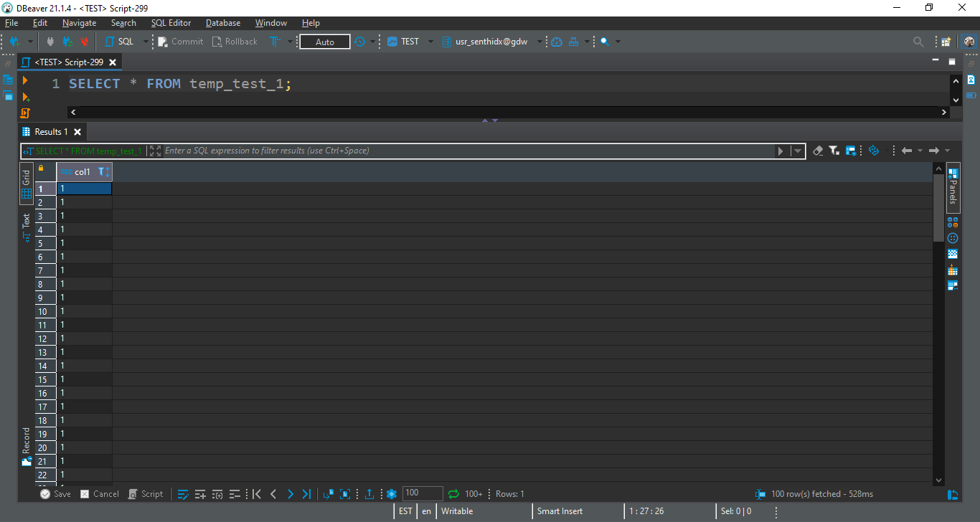Go to last row in results
Screen dimensions: 980x522
(x=307, y=494)
